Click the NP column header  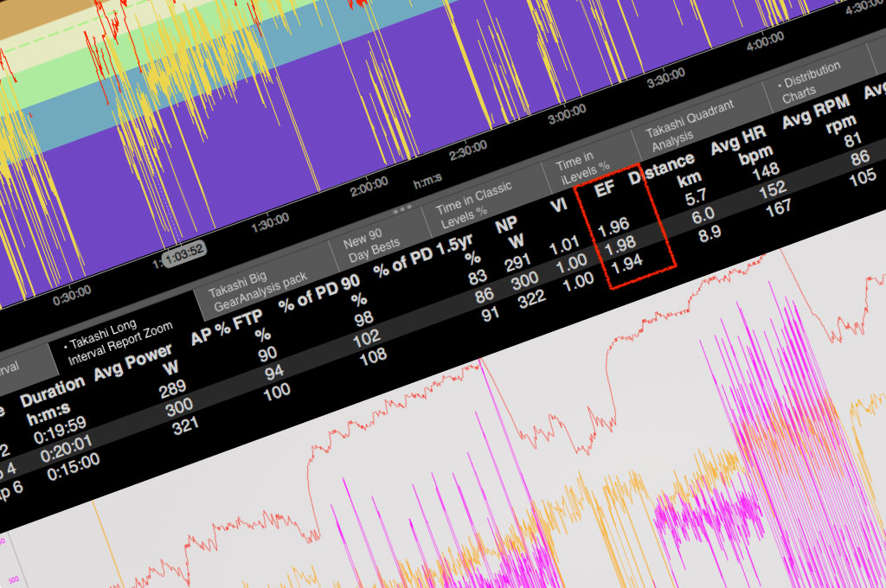pos(506,223)
